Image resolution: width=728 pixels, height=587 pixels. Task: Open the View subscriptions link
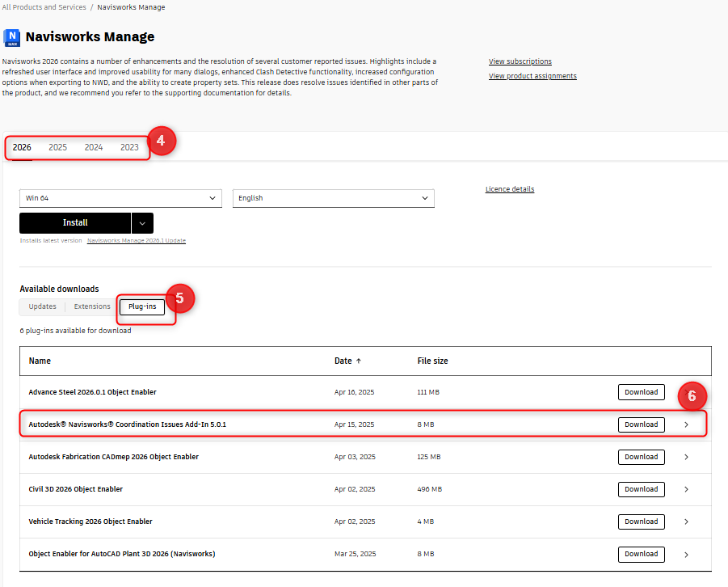[x=520, y=61]
